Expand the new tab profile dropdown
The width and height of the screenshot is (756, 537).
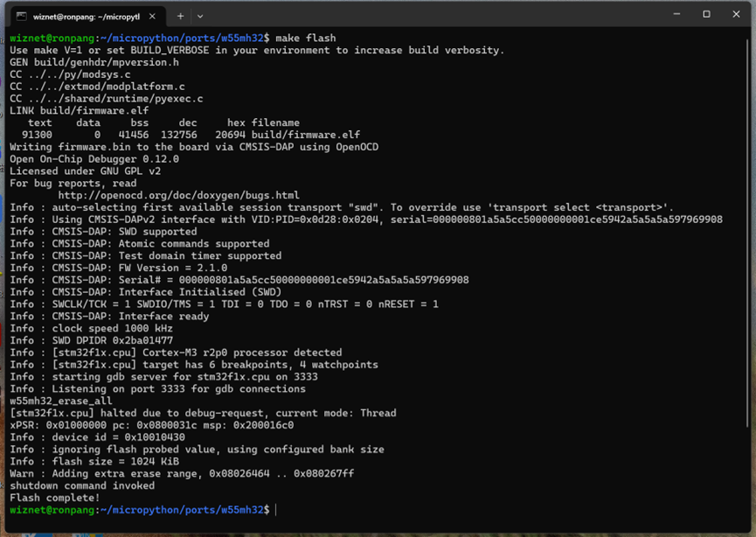pos(200,16)
